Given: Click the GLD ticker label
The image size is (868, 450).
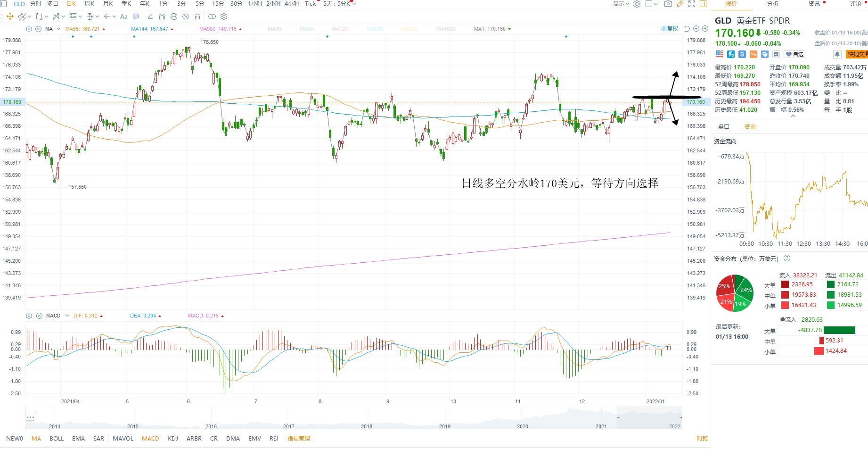Looking at the screenshot, I should (x=19, y=4).
